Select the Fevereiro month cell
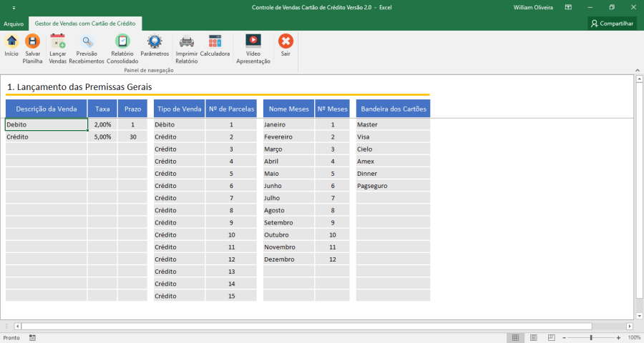 click(x=289, y=136)
